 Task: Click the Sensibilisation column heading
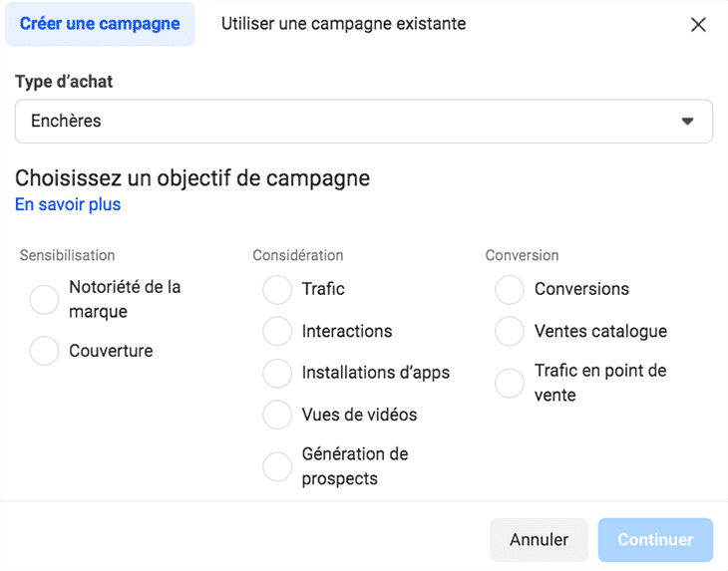(x=67, y=256)
